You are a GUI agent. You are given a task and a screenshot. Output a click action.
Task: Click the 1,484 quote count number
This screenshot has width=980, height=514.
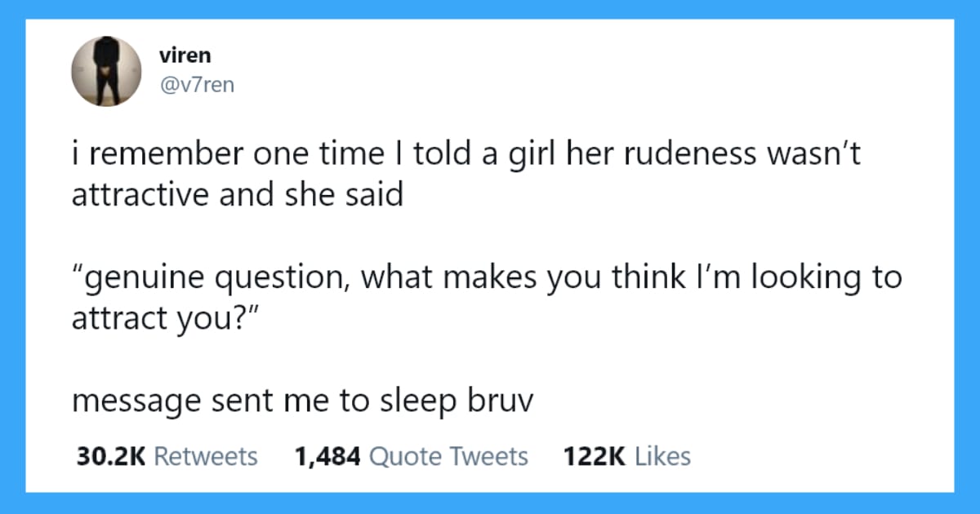[327, 456]
